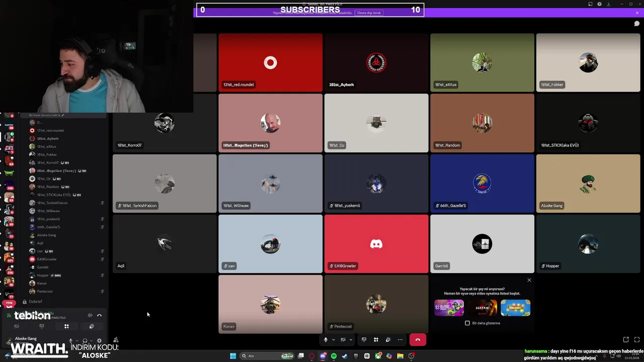Close the activity suggestion popup

[529, 280]
